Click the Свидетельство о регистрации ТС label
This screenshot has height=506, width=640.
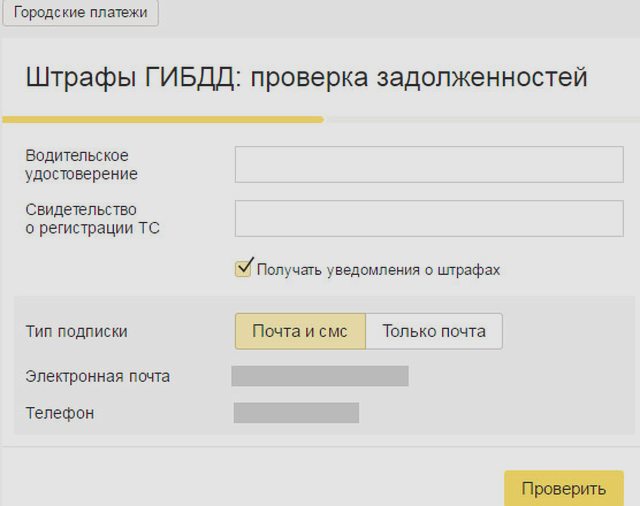pos(92,219)
